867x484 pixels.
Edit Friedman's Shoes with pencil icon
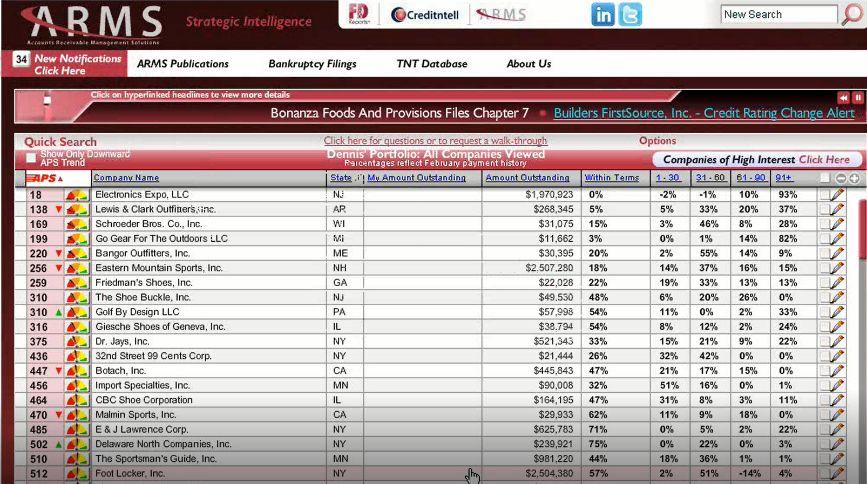pyautogui.click(x=838, y=282)
